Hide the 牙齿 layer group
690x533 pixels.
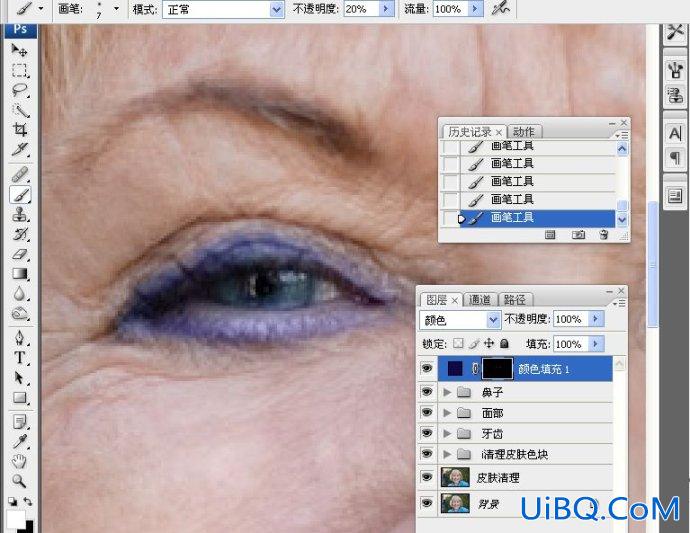(x=427, y=433)
